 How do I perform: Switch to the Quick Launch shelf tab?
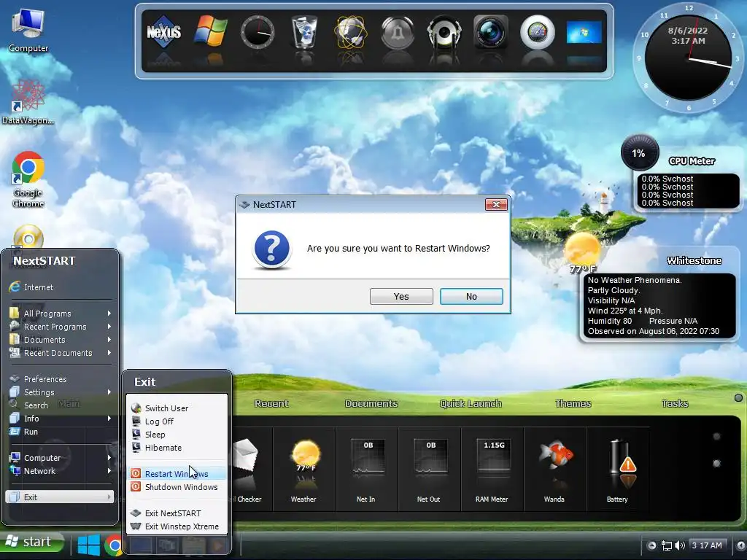tap(471, 403)
